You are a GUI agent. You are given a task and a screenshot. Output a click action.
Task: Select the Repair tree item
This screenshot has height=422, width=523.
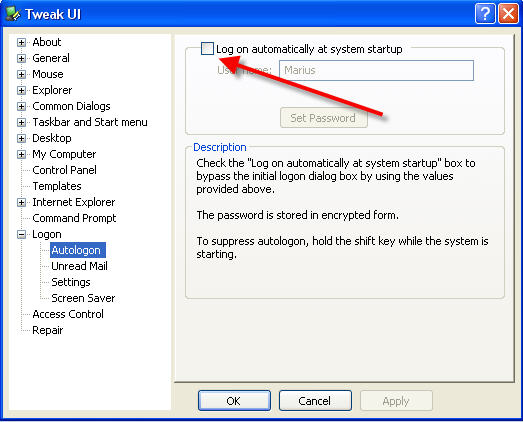tap(48, 330)
